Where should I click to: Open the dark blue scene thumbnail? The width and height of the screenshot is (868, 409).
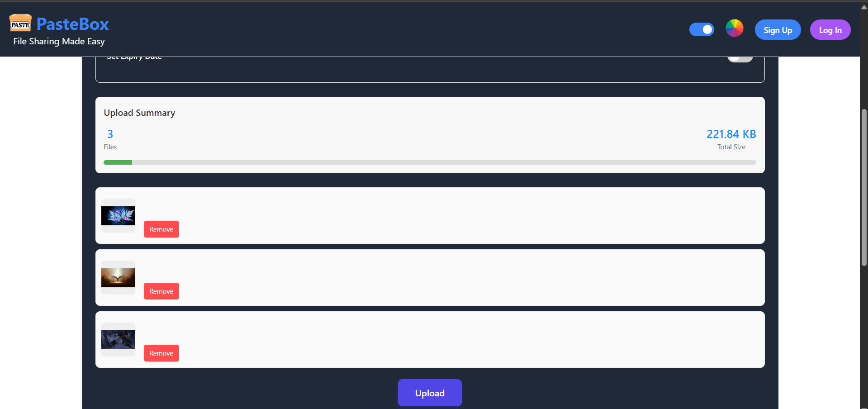(x=118, y=340)
